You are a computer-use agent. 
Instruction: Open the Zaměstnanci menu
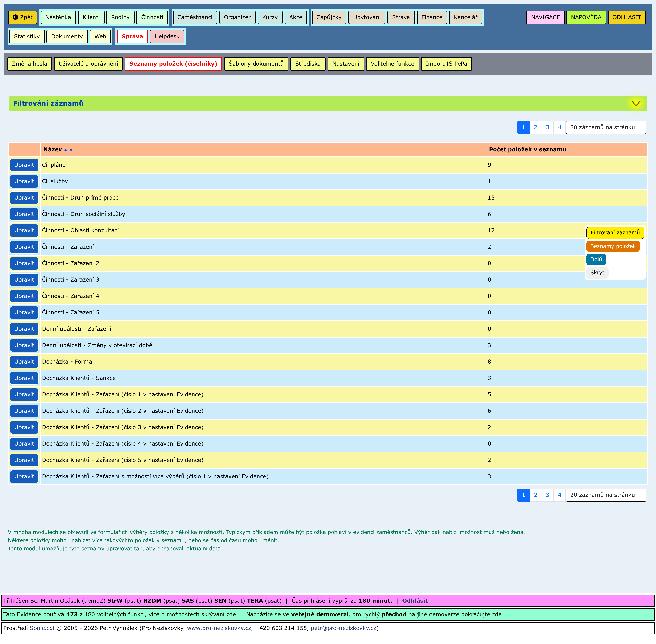195,17
